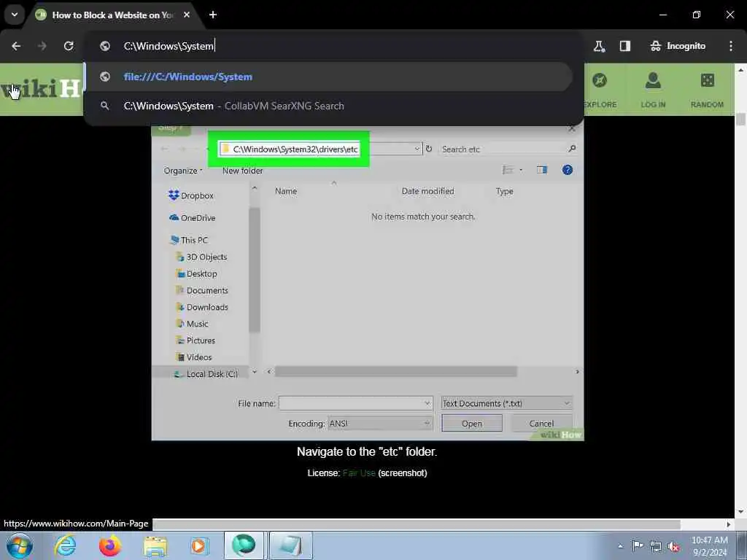The image size is (747, 560).
Task: Open the Windows Start menu
Action: (x=20, y=545)
